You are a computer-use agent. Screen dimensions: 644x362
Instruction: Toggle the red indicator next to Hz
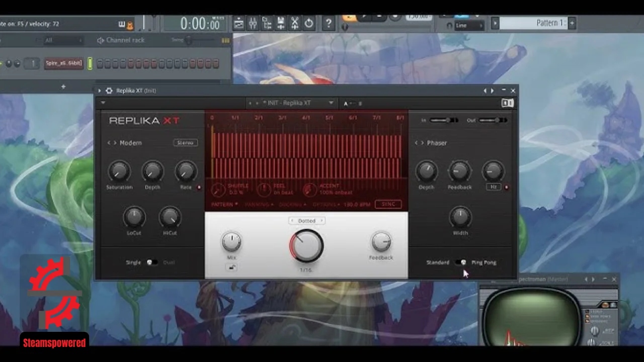506,188
